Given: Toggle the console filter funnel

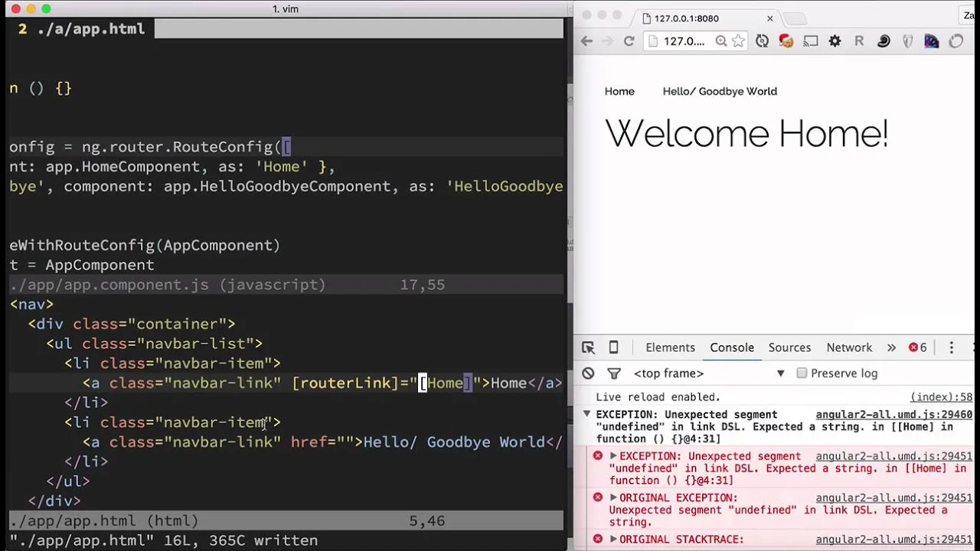Looking at the screenshot, I should 614,373.
